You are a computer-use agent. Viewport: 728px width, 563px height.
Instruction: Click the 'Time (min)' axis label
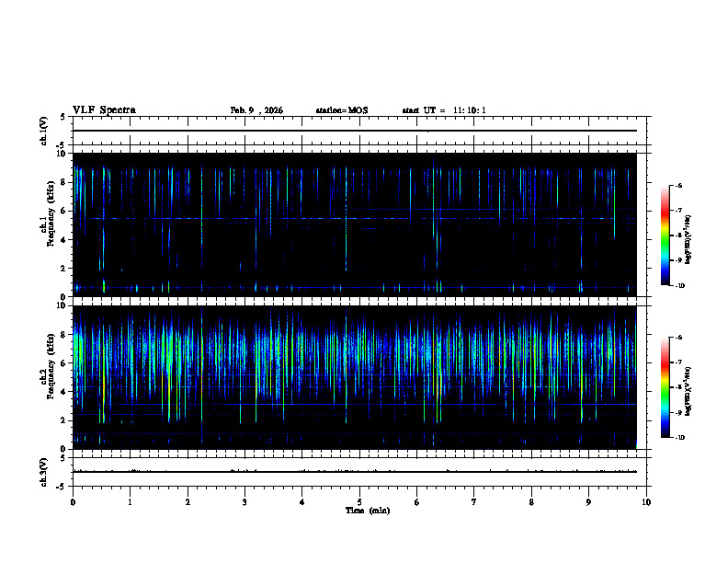pyautogui.click(x=368, y=511)
